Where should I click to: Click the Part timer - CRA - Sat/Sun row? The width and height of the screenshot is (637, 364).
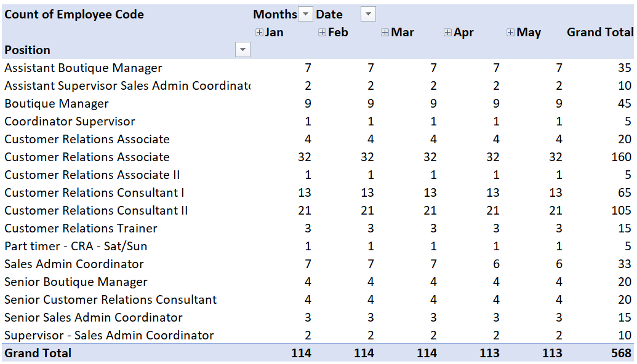click(76, 247)
